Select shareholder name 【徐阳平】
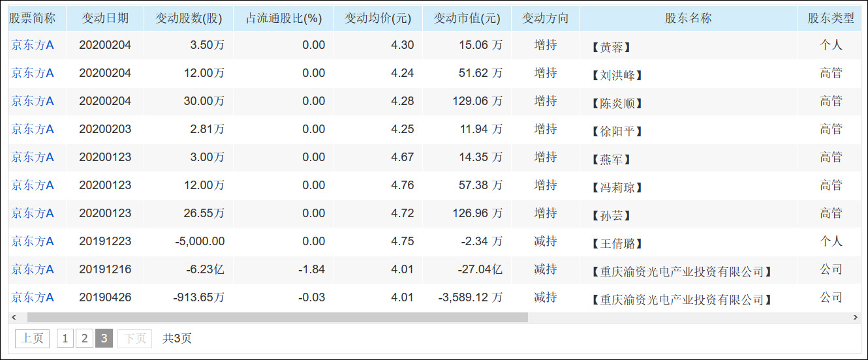The height and width of the screenshot is (360, 868). point(617,131)
